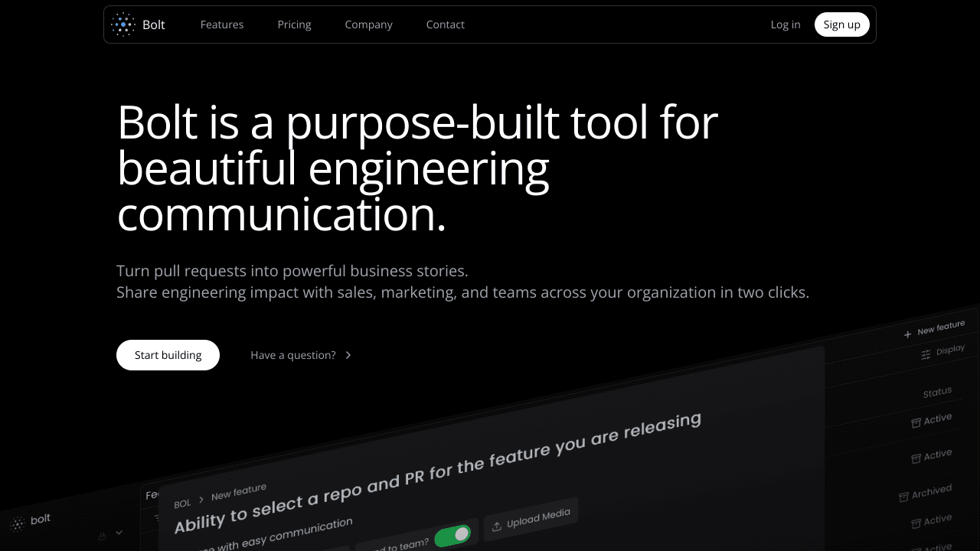This screenshot has height=551, width=980.
Task: Select Company in the navigation bar
Action: (x=368, y=24)
